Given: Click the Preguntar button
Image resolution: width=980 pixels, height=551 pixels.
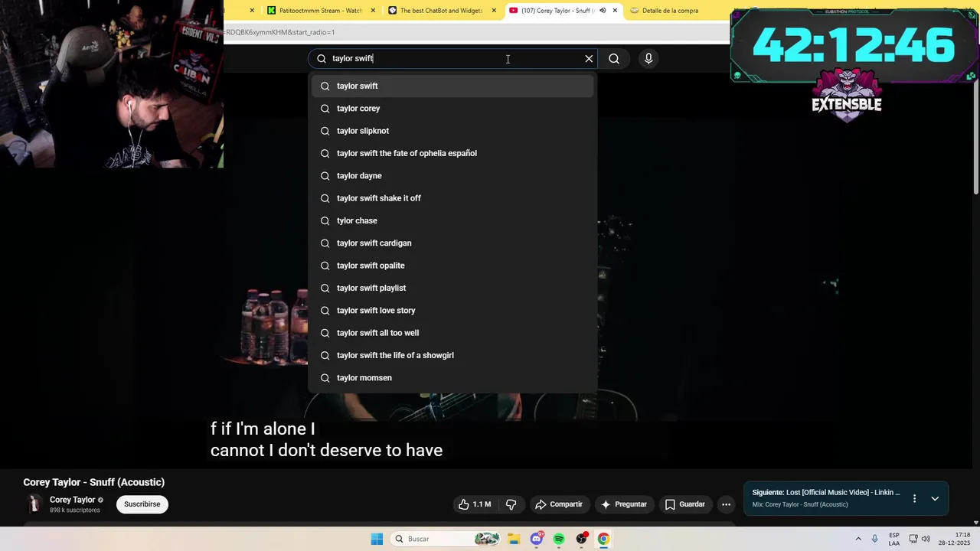Looking at the screenshot, I should point(624,504).
